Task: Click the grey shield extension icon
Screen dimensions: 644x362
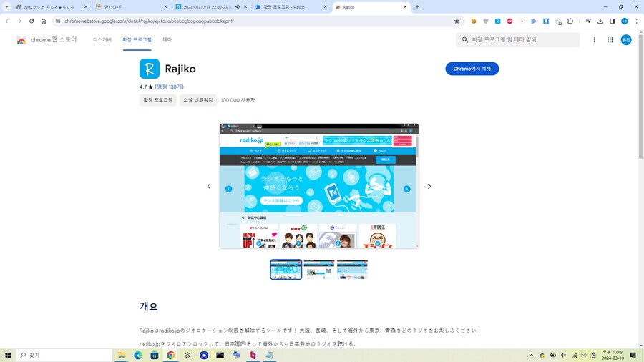Action: point(485,21)
